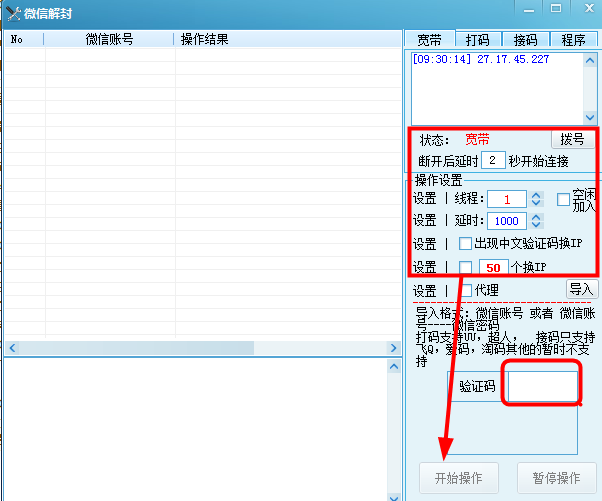Tick the 出现中文验证码换IP checkbox
The height and width of the screenshot is (501, 602).
click(465, 243)
